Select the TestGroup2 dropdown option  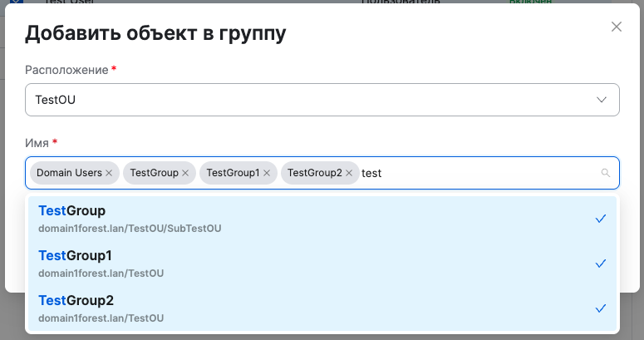click(x=76, y=300)
